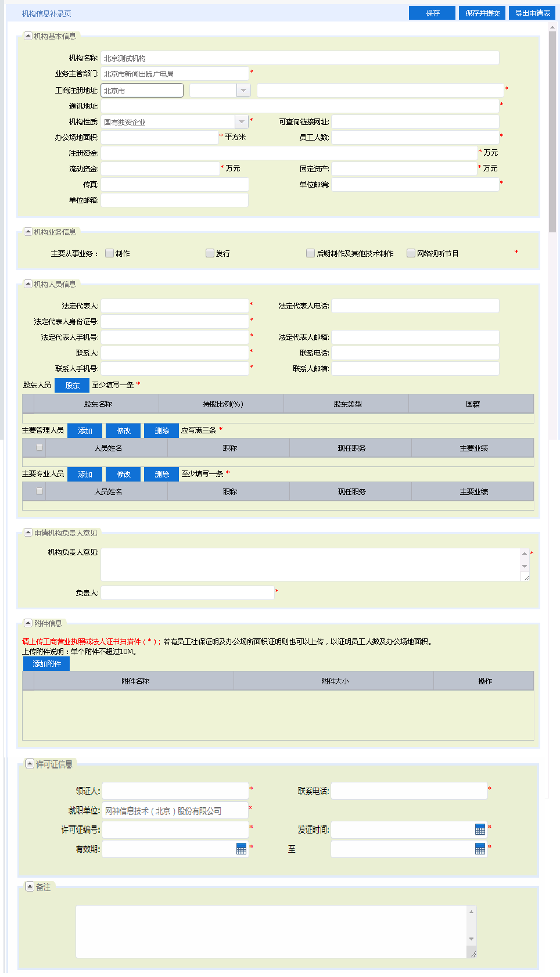Click the 办公场地面积 input field
This screenshot has width=560, height=977.
pyautogui.click(x=160, y=137)
